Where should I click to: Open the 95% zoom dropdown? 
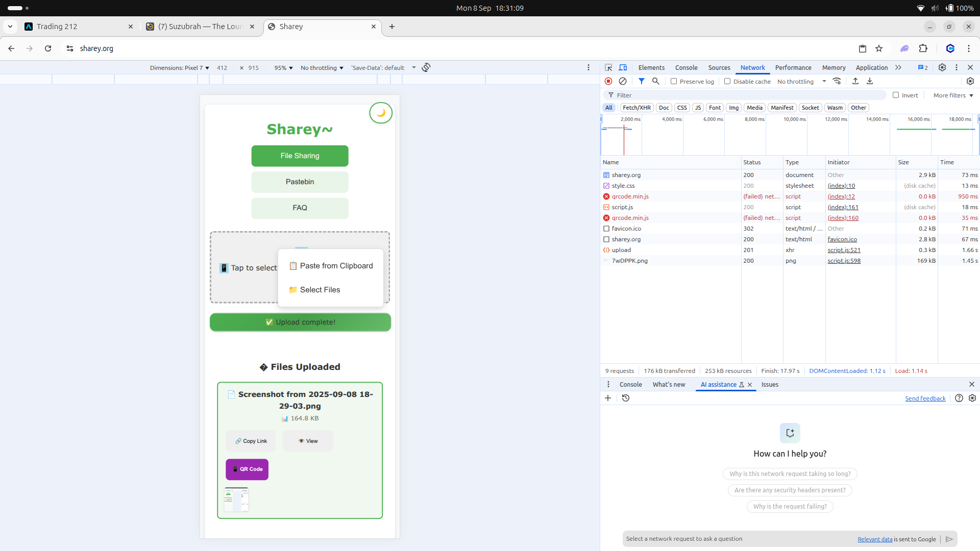point(283,68)
